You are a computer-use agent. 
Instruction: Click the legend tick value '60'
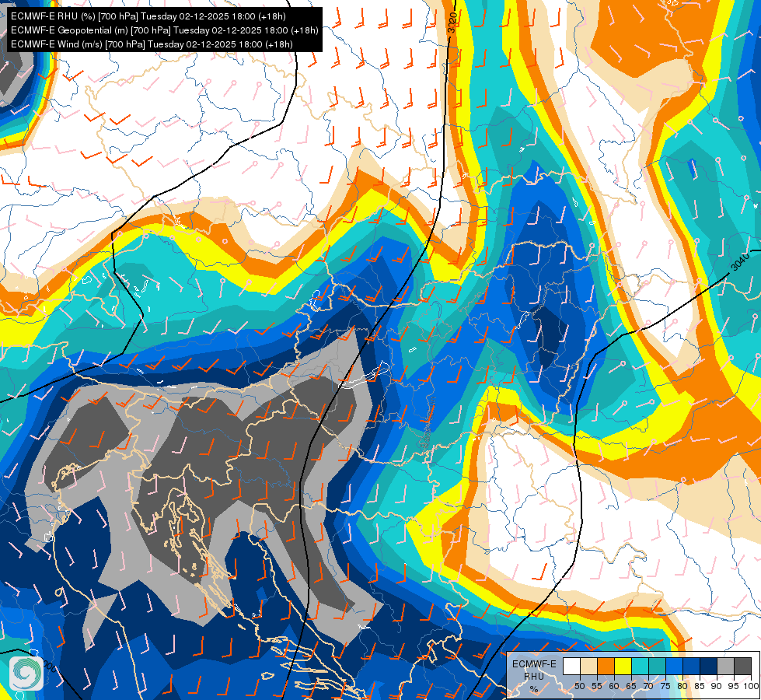614,686
